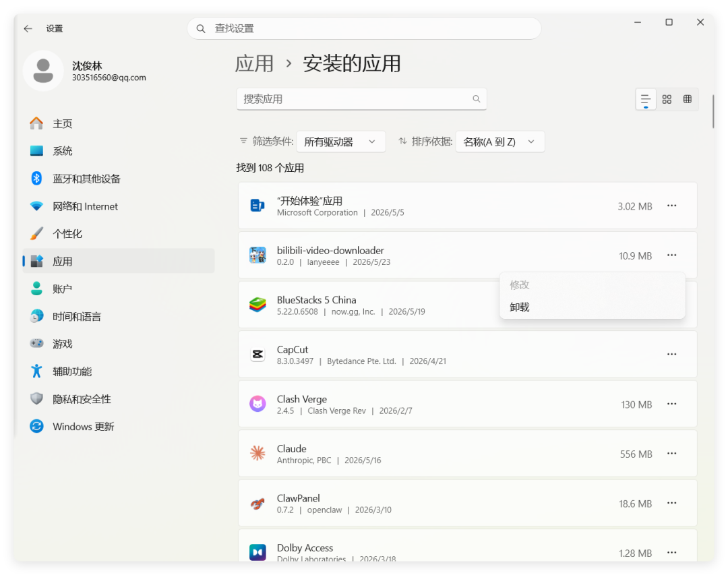728x575 pixels.
Task: Switch to table view layout icon
Action: [x=688, y=99]
